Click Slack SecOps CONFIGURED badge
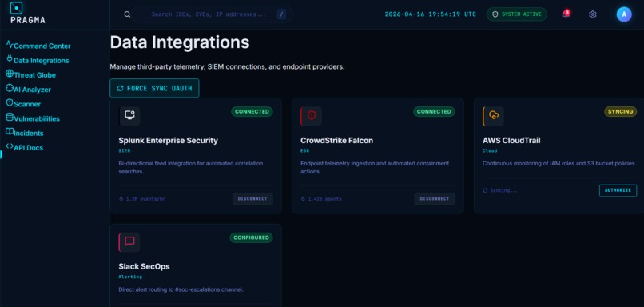Image resolution: width=644 pixels, height=307 pixels. pos(252,237)
